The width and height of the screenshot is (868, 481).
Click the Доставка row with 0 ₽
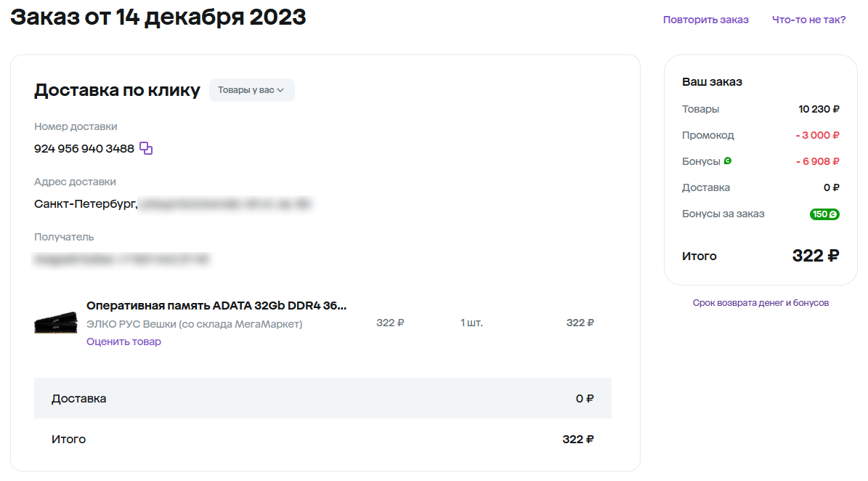323,398
